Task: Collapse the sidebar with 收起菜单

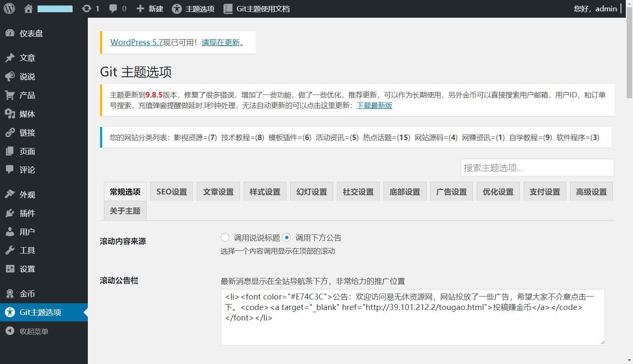Action: coord(33,331)
